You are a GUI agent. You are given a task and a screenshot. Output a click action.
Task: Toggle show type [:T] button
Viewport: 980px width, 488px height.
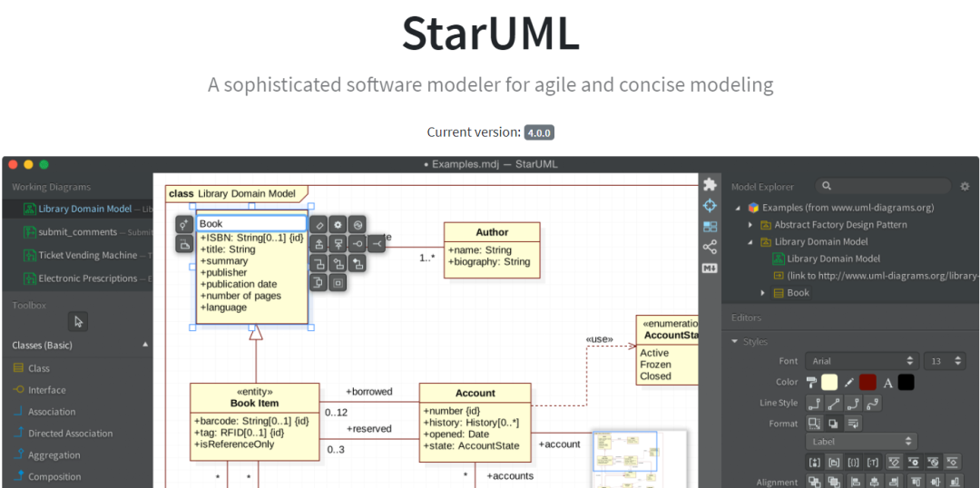pos(873,463)
